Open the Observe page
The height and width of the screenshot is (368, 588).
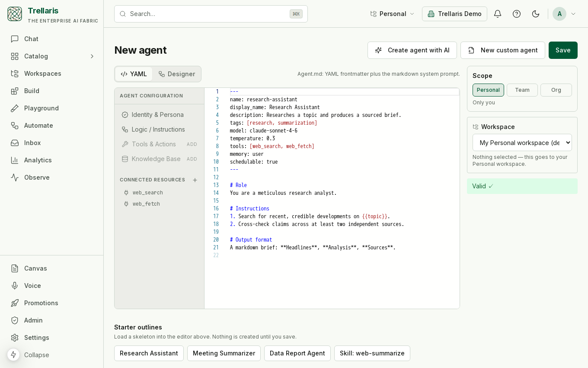click(x=51, y=178)
